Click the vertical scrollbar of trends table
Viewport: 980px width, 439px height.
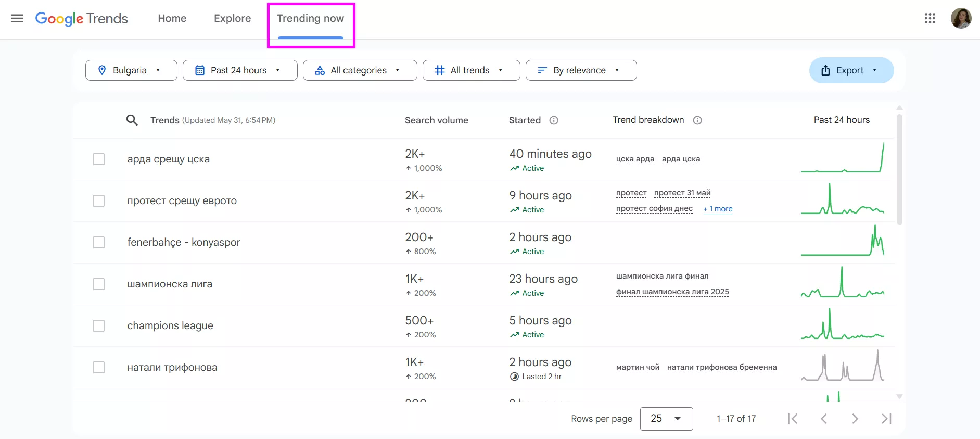click(899, 170)
